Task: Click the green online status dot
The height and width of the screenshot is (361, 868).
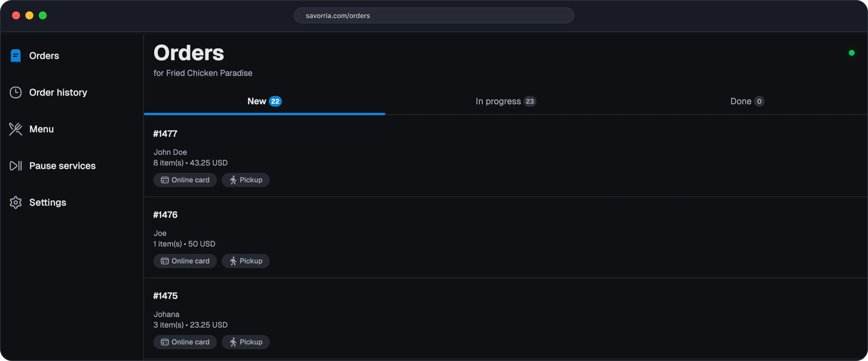Action: click(852, 53)
